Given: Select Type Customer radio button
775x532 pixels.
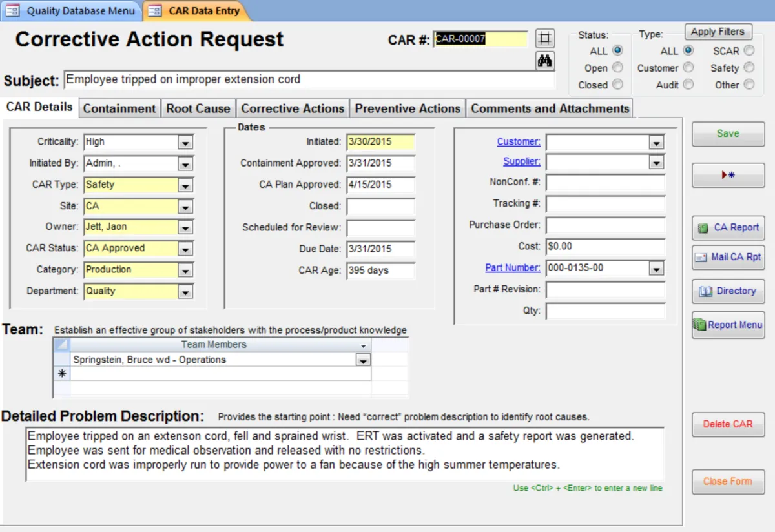Looking at the screenshot, I should coord(688,67).
